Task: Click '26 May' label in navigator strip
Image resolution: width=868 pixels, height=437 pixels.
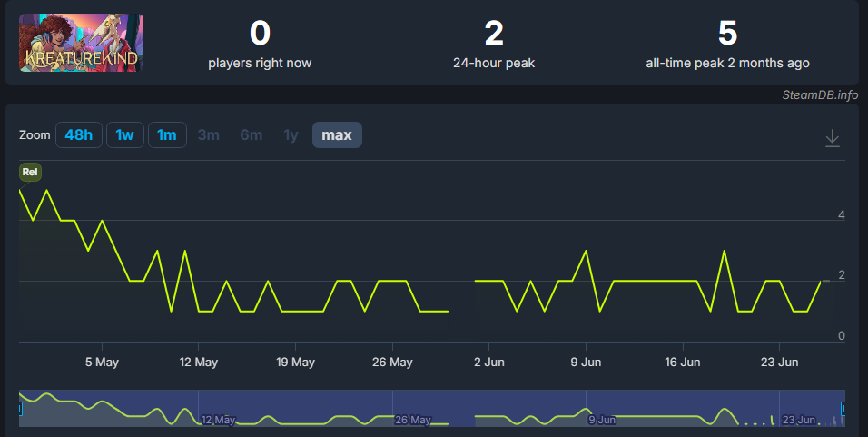Action: tap(413, 420)
